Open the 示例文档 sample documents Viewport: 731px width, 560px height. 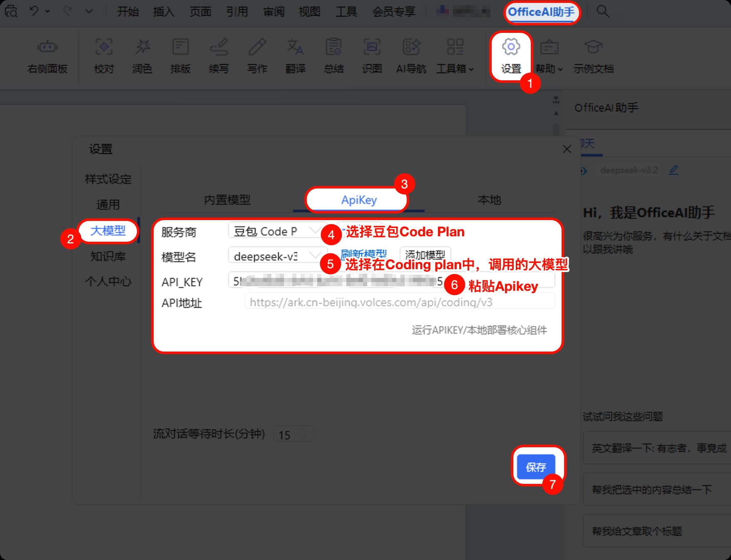pos(593,56)
